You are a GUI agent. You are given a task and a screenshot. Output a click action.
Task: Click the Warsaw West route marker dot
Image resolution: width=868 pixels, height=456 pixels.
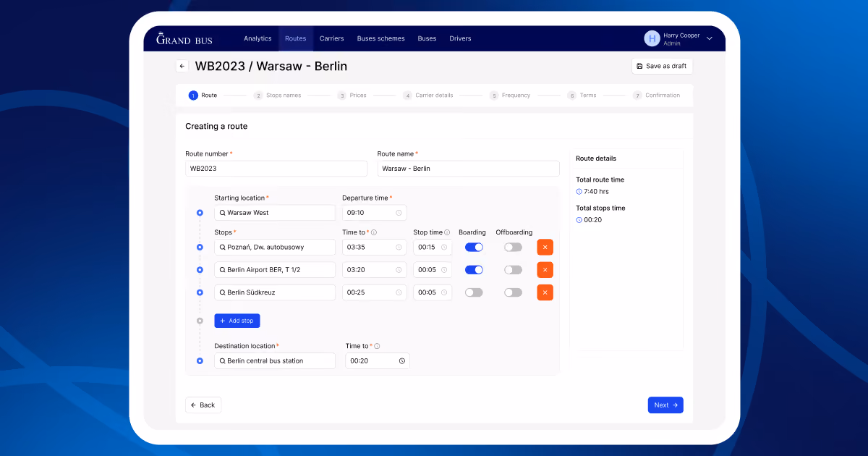point(200,213)
